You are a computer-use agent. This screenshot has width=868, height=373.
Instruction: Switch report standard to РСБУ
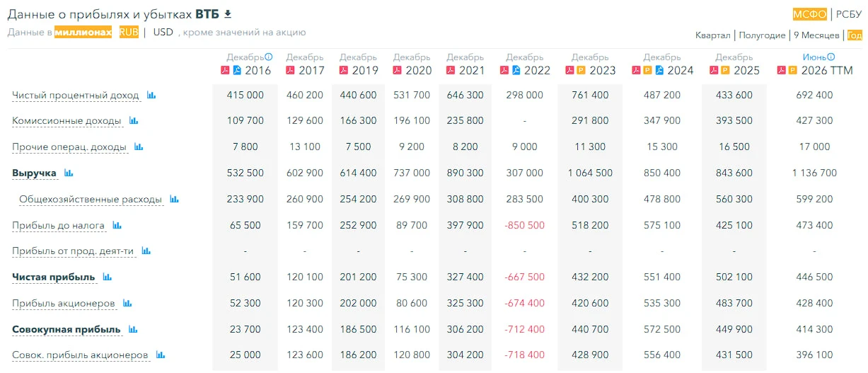(848, 14)
